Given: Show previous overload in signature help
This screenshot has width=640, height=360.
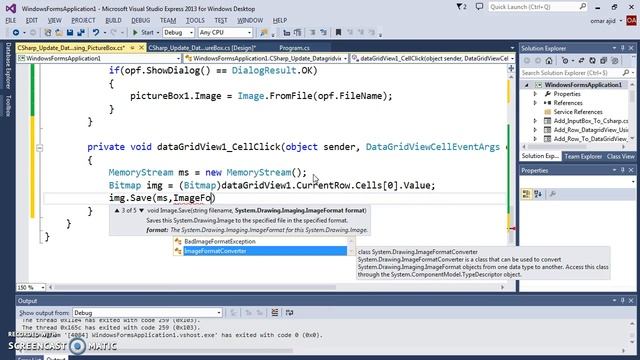Looking at the screenshot, I should [x=117, y=211].
